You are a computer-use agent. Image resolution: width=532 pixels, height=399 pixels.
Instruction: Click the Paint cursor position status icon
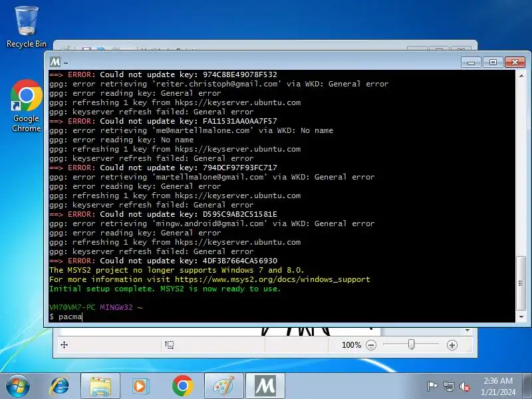64,345
